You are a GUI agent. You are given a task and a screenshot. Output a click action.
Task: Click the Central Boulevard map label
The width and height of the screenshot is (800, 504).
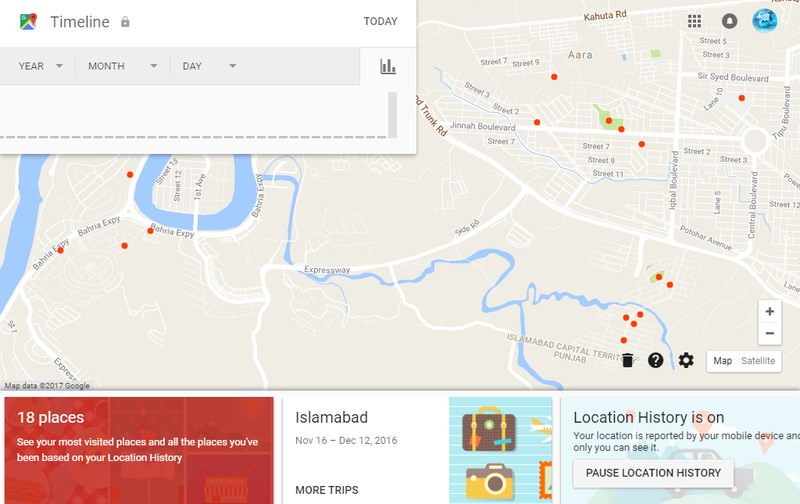753,205
